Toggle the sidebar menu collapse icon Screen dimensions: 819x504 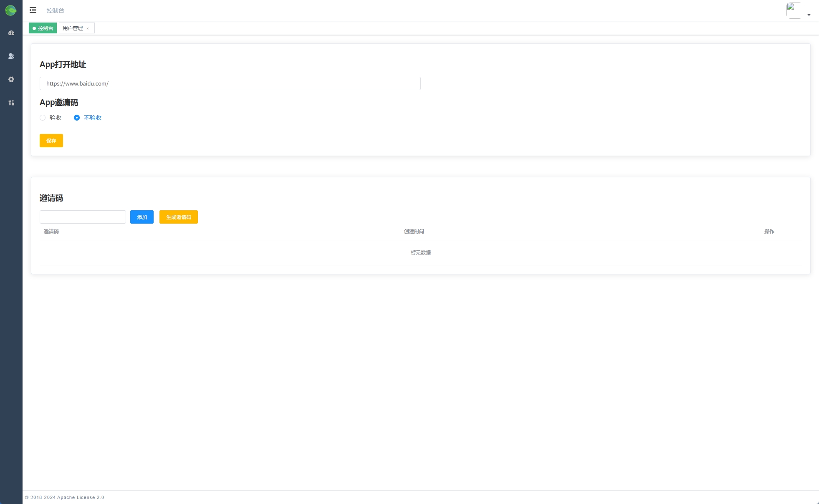33,10
